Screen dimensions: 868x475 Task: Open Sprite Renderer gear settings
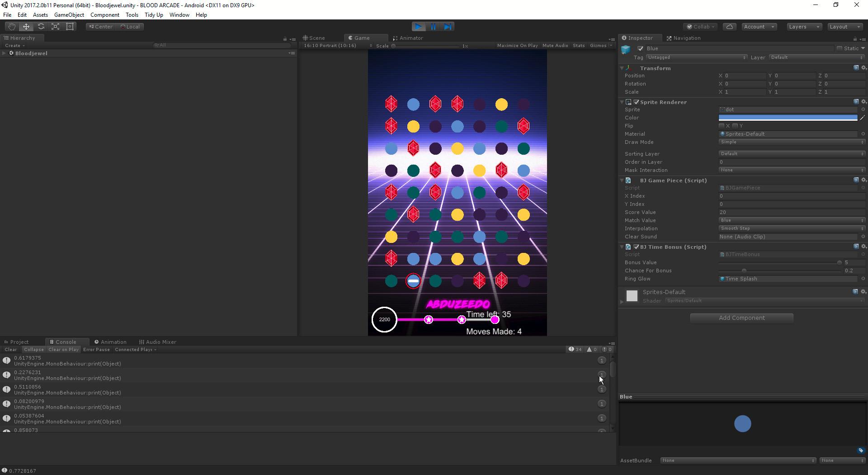pyautogui.click(x=863, y=102)
